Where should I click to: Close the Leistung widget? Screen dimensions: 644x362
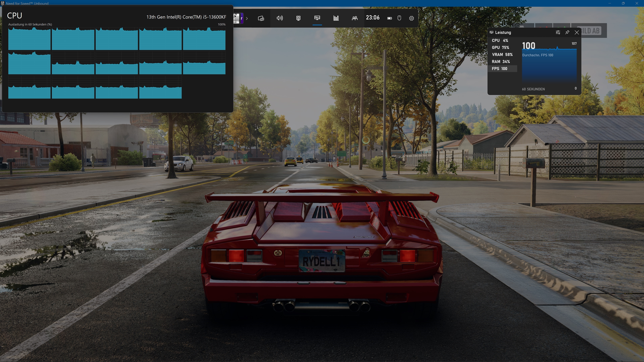tap(577, 33)
